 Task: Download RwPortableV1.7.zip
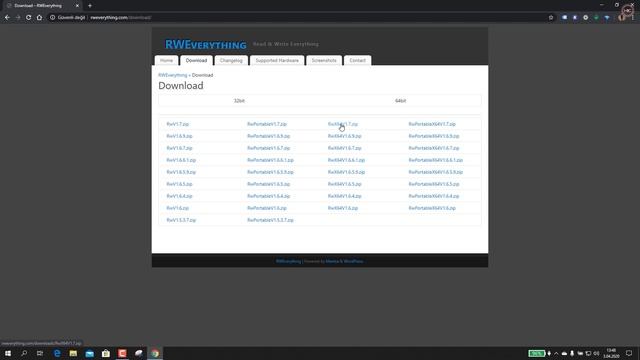coord(267,124)
